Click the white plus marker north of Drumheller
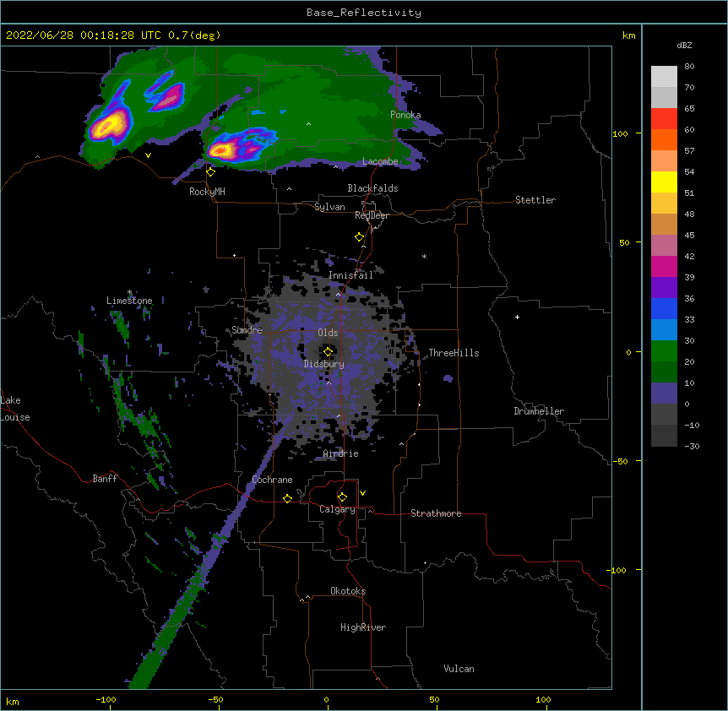This screenshot has height=711, width=728. click(x=517, y=317)
